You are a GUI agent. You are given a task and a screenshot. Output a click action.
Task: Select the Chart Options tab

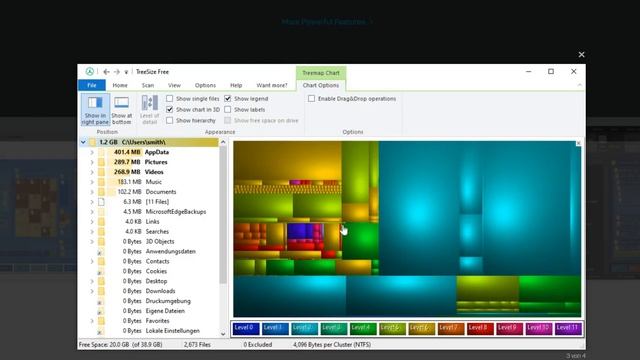pyautogui.click(x=321, y=85)
